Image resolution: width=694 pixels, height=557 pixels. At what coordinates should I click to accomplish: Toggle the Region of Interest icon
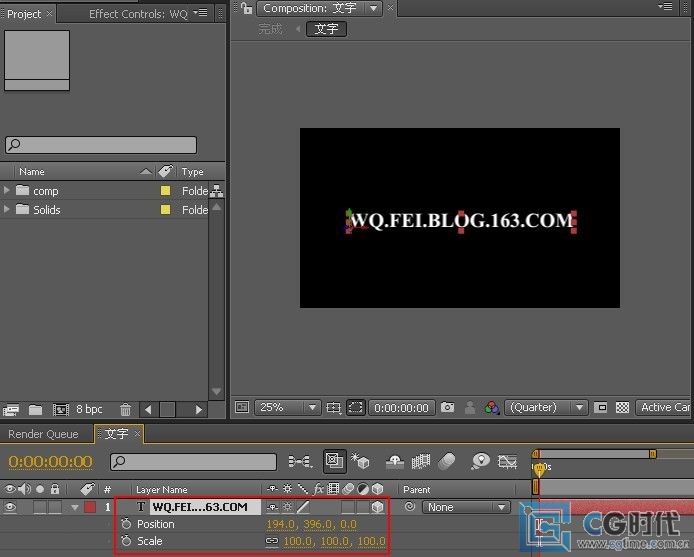tap(600, 407)
